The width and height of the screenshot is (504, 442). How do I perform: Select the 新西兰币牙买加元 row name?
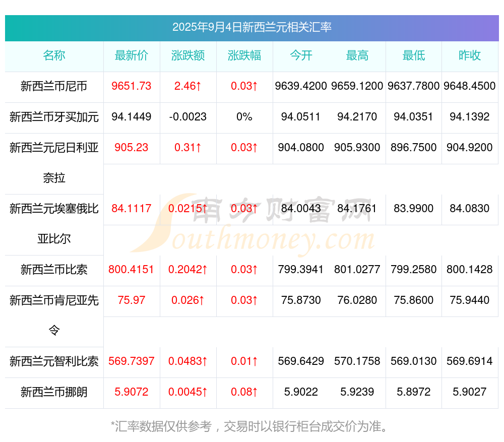coord(54,117)
